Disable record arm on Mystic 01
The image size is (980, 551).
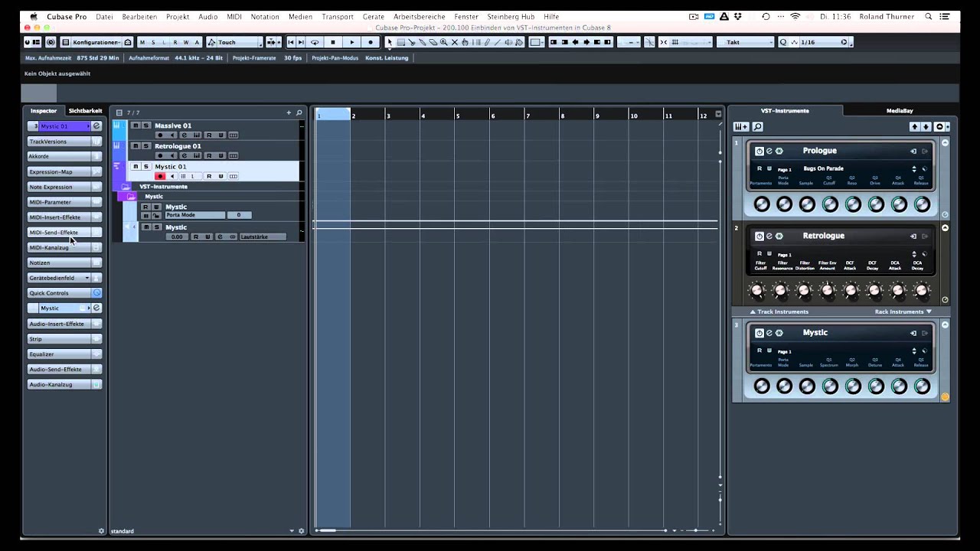pyautogui.click(x=160, y=176)
